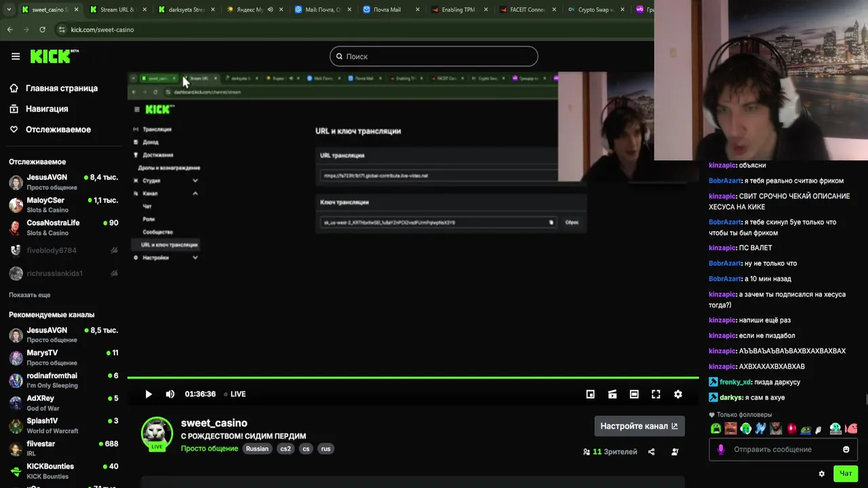Reload the page with the refresh icon
The image size is (868, 488).
[42, 30]
